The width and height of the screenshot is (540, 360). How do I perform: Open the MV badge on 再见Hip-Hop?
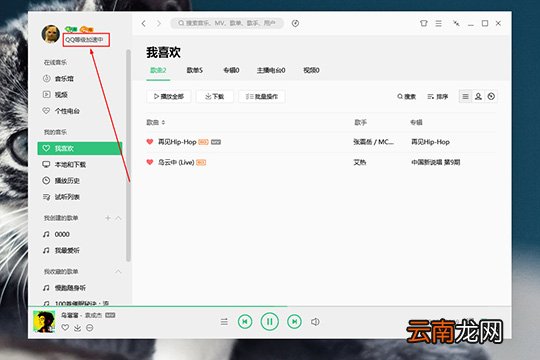tap(216, 142)
